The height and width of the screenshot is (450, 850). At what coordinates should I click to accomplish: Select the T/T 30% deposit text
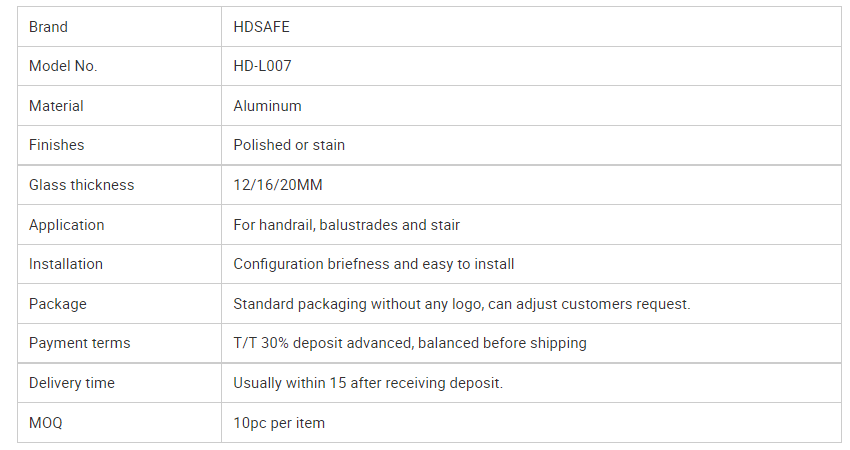point(409,343)
